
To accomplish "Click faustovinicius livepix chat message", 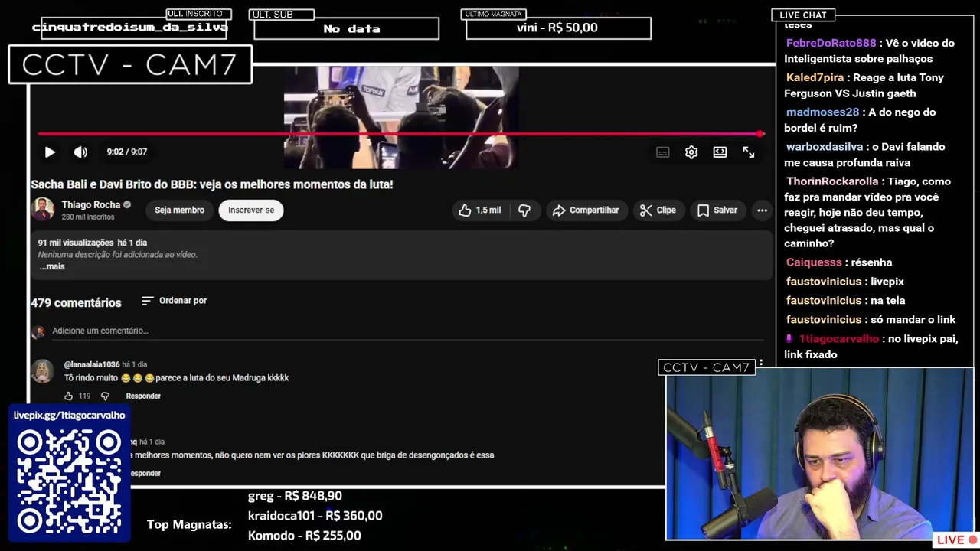I will (x=845, y=282).
